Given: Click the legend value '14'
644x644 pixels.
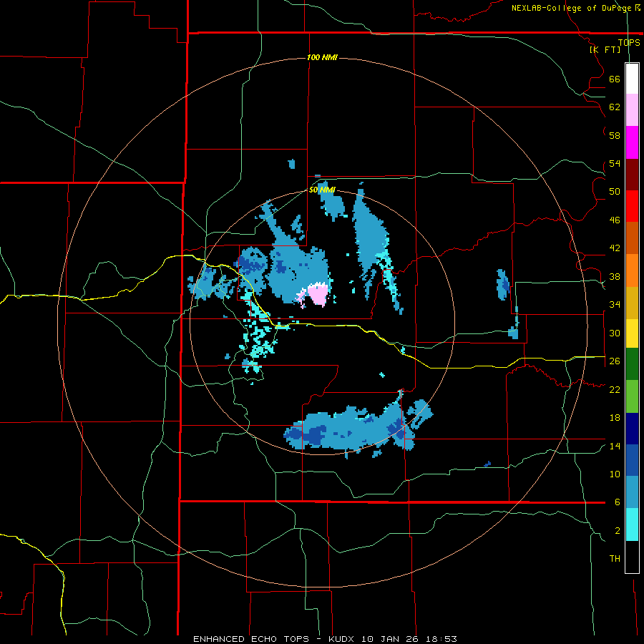Looking at the screenshot, I should [x=615, y=446].
